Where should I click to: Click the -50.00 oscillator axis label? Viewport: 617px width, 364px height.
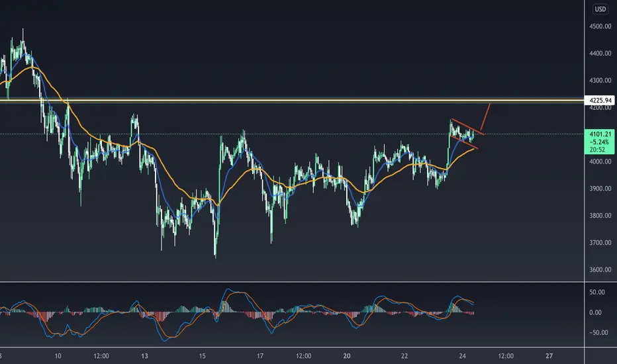597,332
